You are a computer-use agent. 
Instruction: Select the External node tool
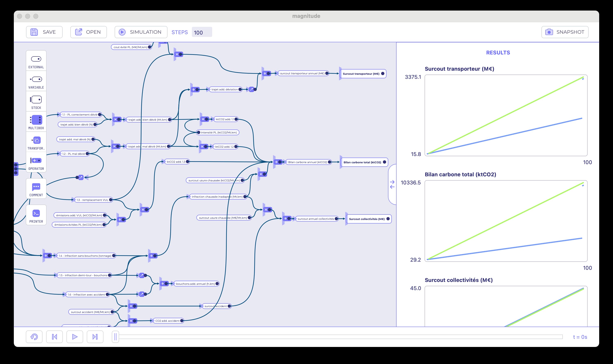point(36,61)
